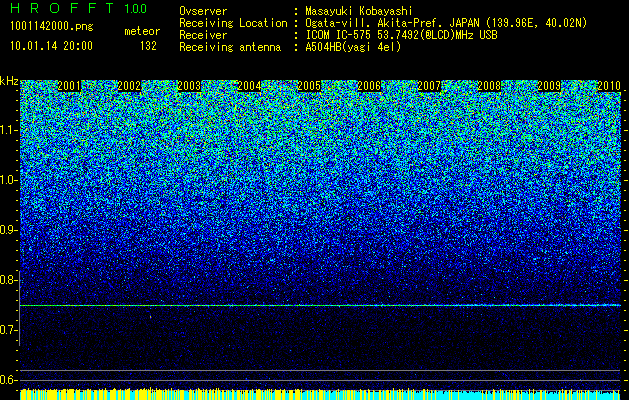
Task: Click the 2009 time marker label
Action: click(x=549, y=86)
